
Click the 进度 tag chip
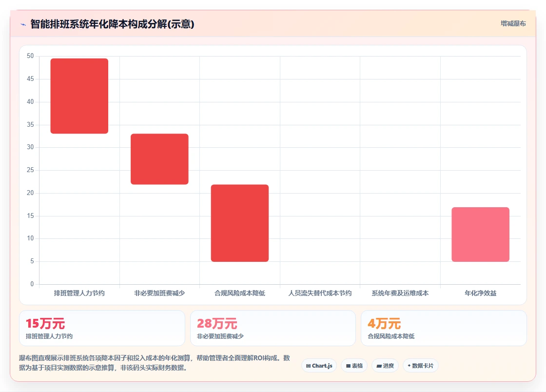tap(385, 366)
